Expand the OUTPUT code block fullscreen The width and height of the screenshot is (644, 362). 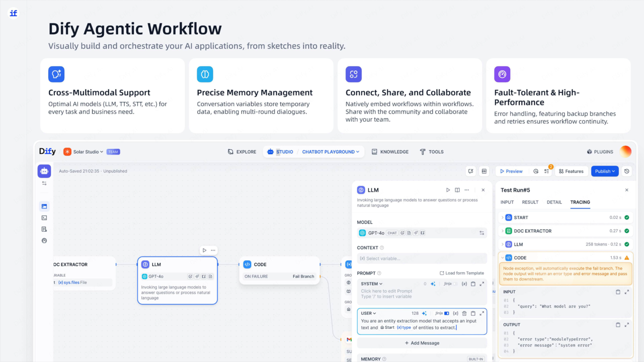pyautogui.click(x=627, y=325)
